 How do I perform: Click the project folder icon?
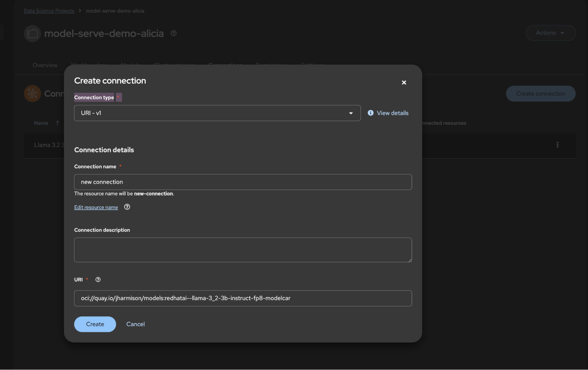(32, 34)
